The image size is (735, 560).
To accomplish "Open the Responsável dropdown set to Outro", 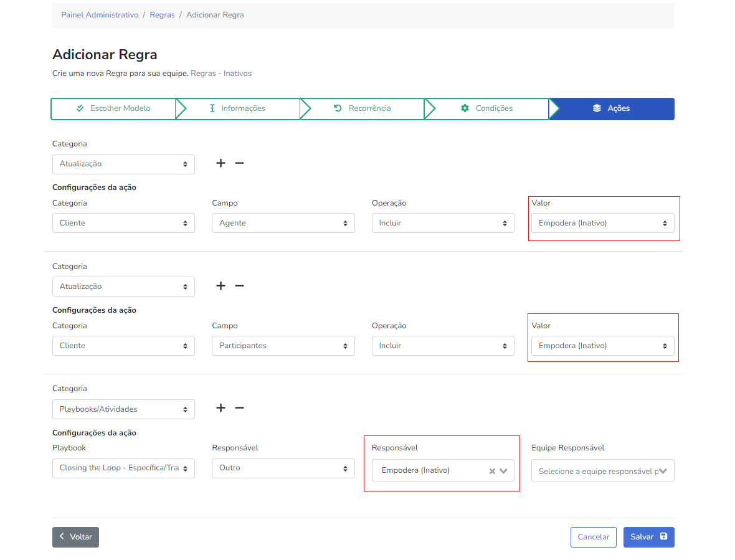I will pos(283,468).
